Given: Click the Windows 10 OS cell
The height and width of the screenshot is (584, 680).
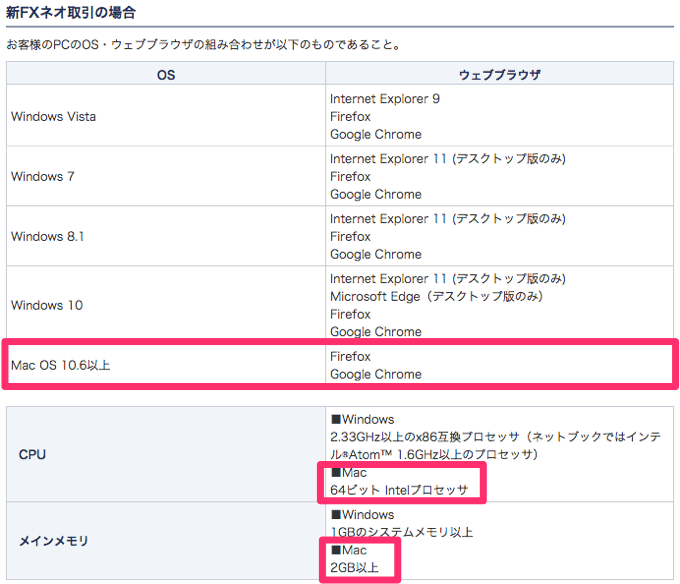Looking at the screenshot, I should point(47,305).
